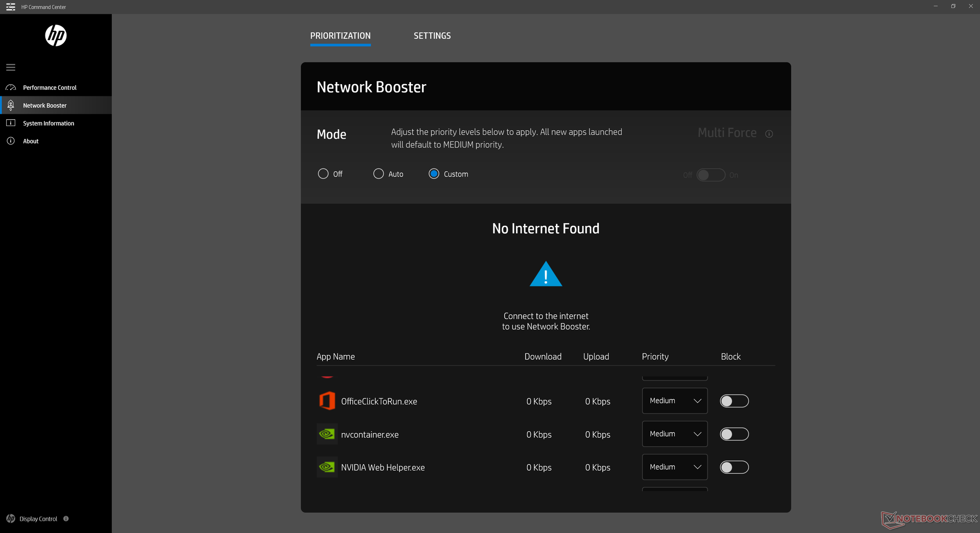Select the Off mode radio button
980x533 pixels.
(x=323, y=174)
